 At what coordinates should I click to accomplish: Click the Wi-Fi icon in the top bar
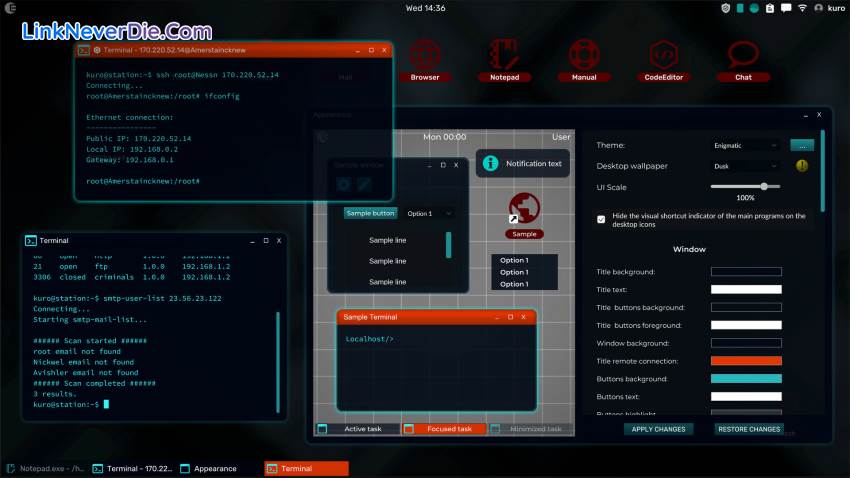point(801,8)
